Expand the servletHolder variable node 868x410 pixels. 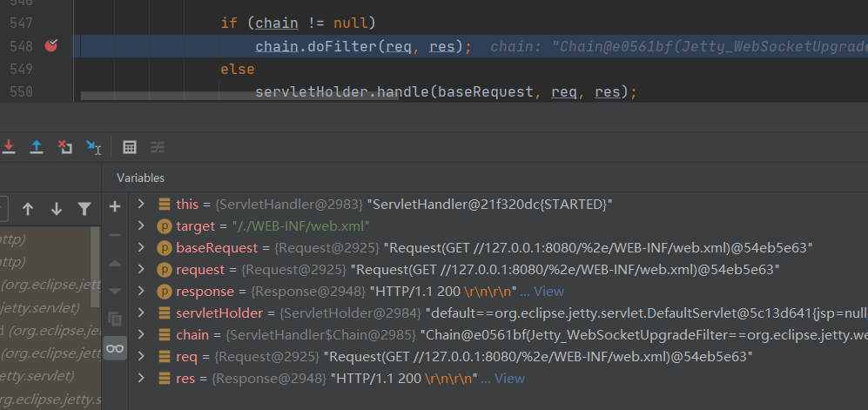[142, 313]
